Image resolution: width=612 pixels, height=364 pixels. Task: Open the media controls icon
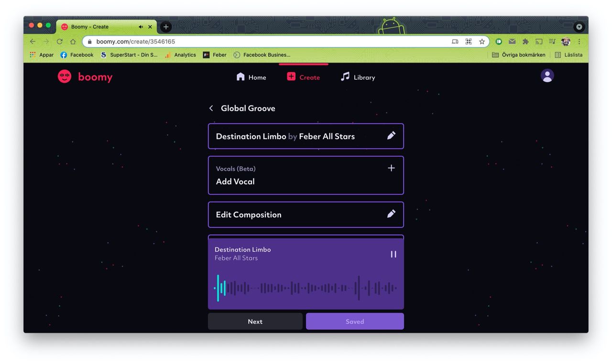pyautogui.click(x=552, y=42)
